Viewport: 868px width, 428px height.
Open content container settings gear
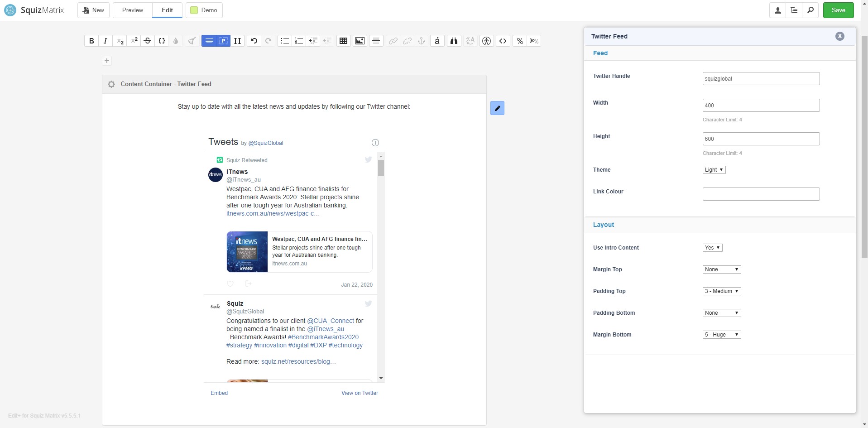point(111,84)
